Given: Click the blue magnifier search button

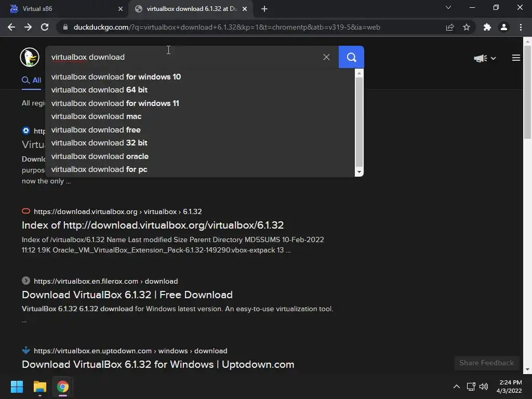Looking at the screenshot, I should click(x=351, y=57).
